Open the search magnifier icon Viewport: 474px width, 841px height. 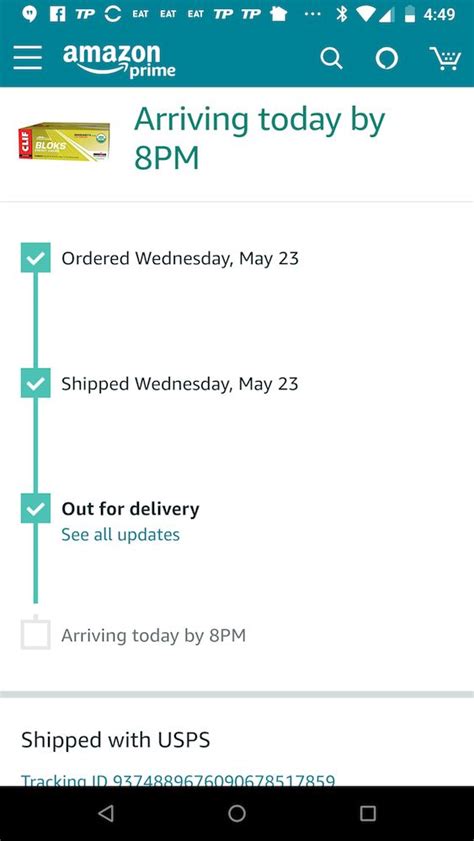point(331,58)
